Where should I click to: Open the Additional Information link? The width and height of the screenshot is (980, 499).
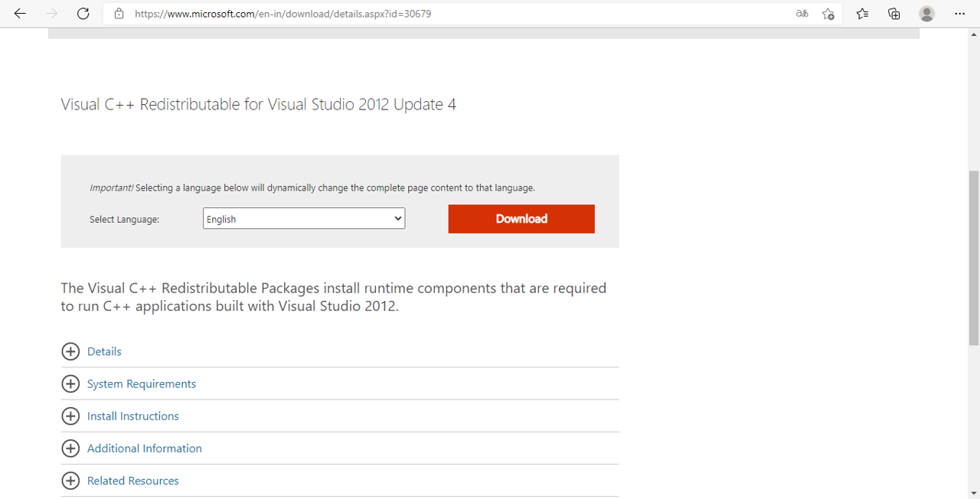coord(145,448)
